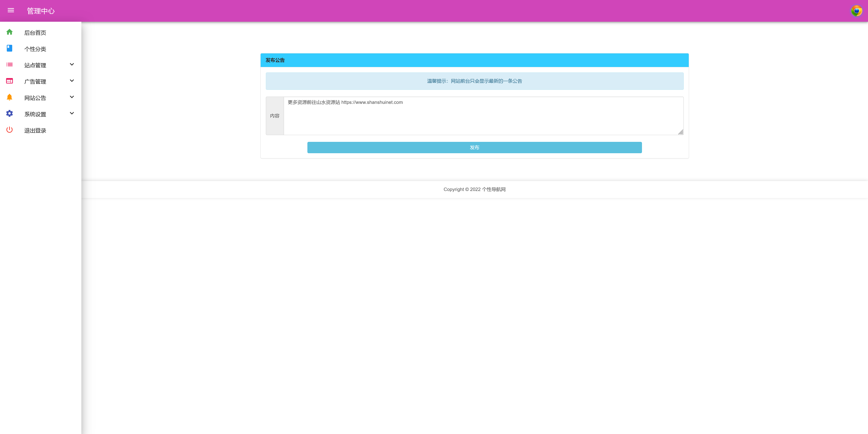Expand the 广告管理 chevron
The width and height of the screenshot is (868, 434).
(72, 81)
